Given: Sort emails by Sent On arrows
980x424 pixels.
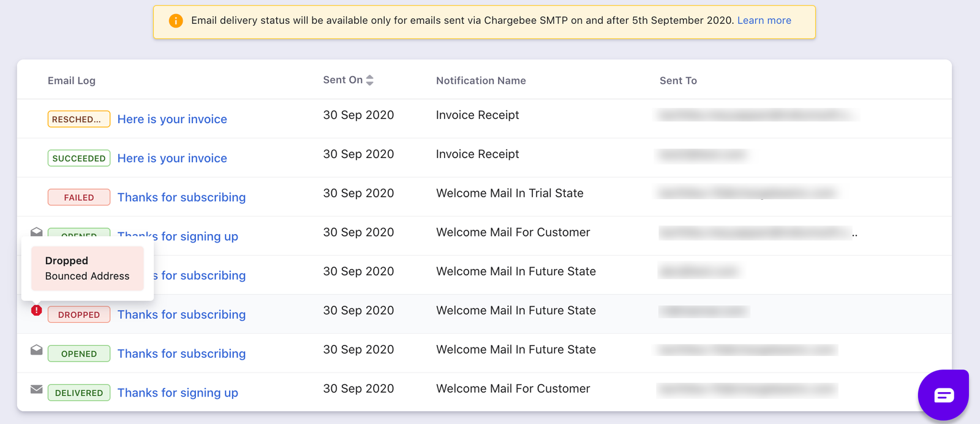Looking at the screenshot, I should (x=369, y=80).
